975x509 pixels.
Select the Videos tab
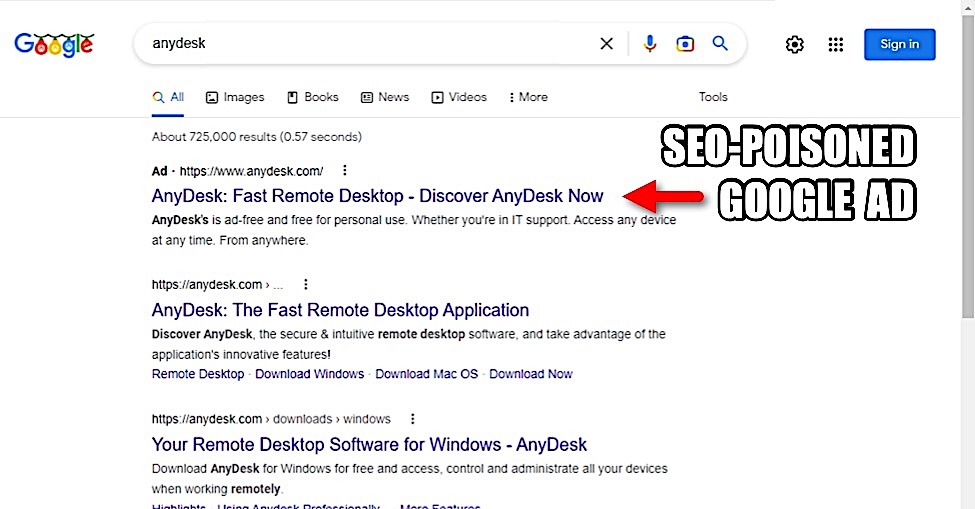point(459,97)
